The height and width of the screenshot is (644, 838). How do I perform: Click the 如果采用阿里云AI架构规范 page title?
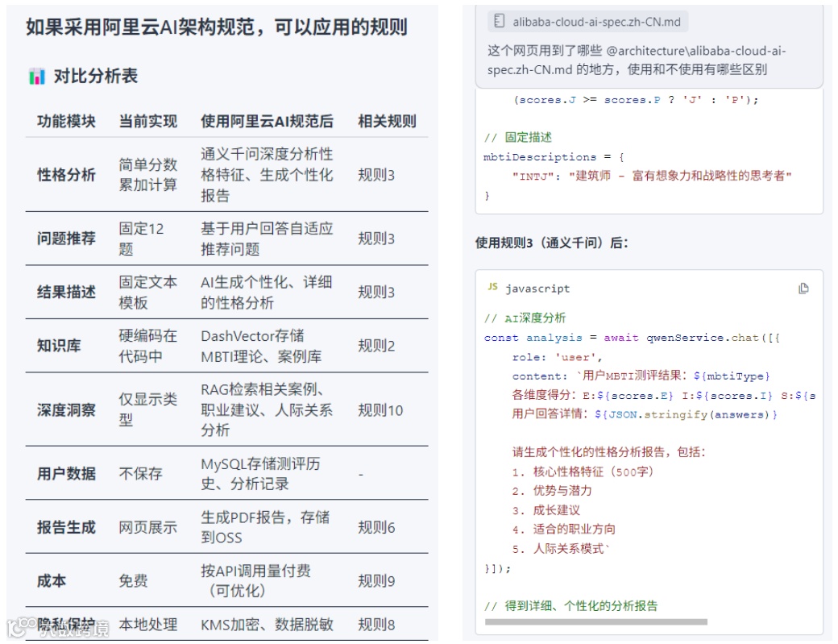tap(217, 27)
